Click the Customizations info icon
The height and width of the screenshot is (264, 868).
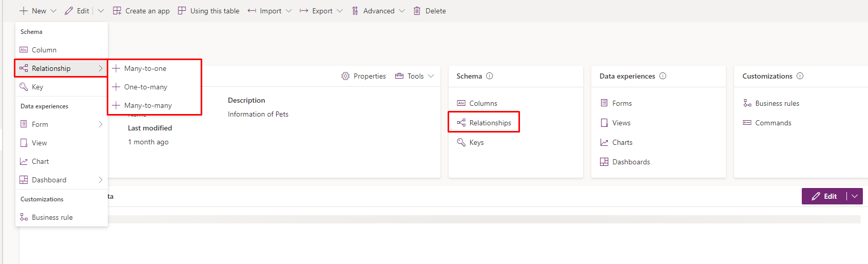point(800,76)
